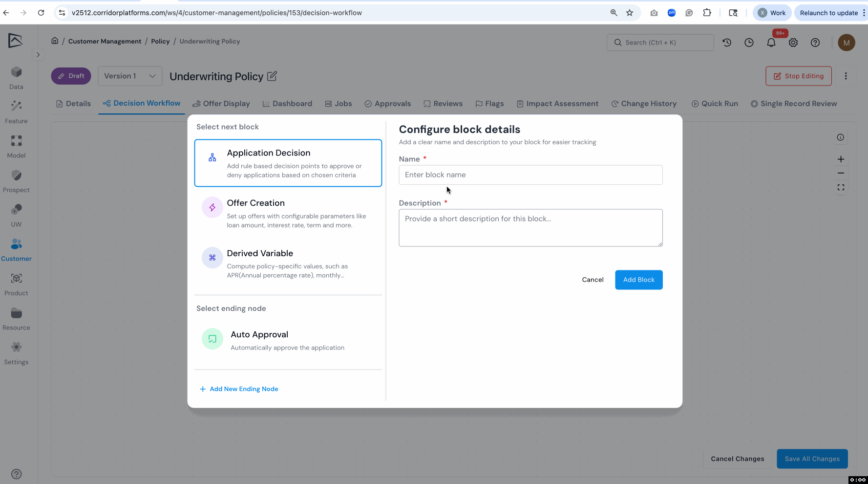
Task: Open the Change History tab
Action: pyautogui.click(x=644, y=104)
